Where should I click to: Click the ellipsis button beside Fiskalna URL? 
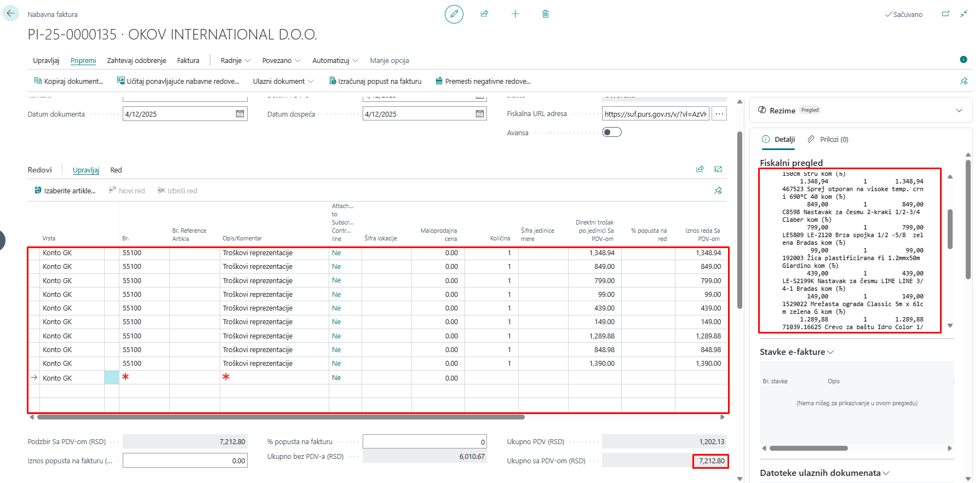pos(719,114)
